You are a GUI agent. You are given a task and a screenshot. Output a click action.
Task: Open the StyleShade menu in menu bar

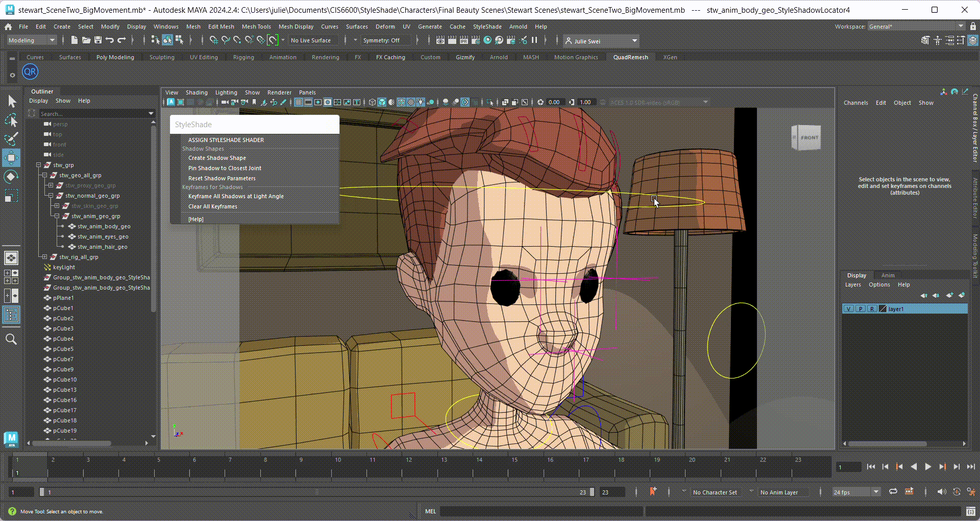[x=487, y=27]
